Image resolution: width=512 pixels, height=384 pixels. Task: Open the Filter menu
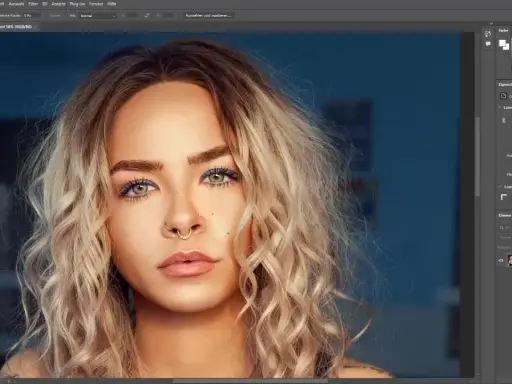coord(33,4)
